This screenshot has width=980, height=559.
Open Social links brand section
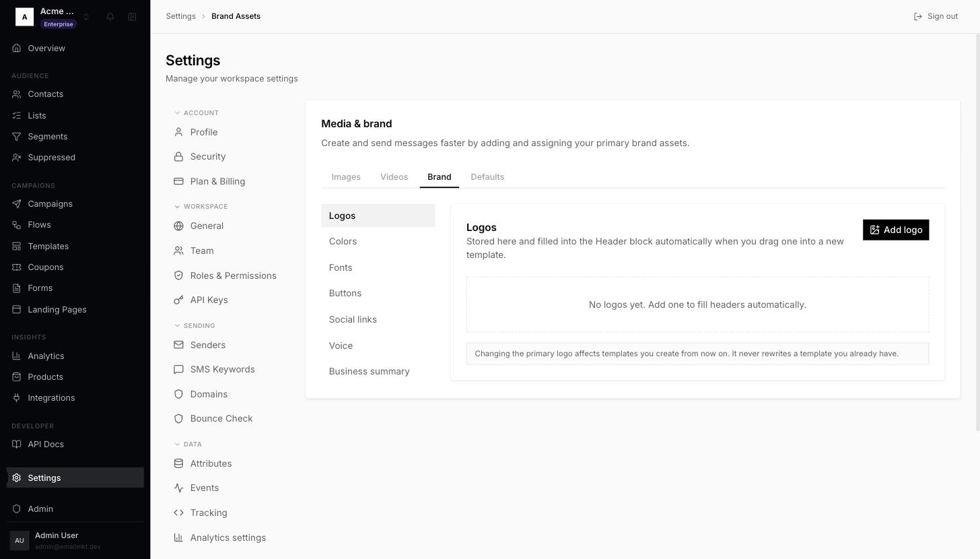point(378,320)
